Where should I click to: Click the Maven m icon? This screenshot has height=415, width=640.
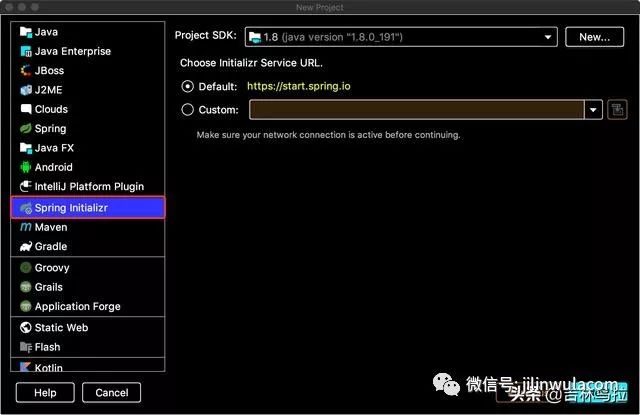(26, 227)
